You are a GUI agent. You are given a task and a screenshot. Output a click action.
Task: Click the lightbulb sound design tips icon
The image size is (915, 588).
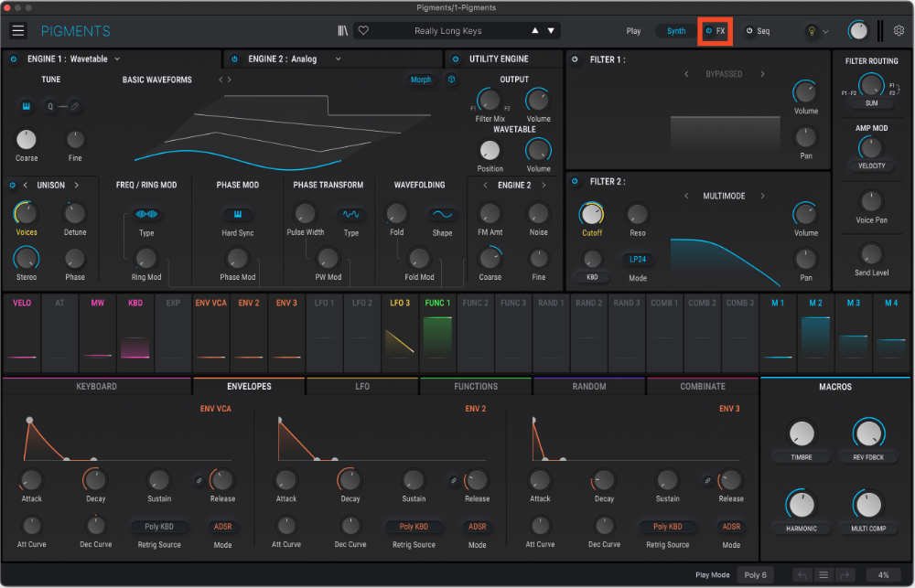point(811,31)
